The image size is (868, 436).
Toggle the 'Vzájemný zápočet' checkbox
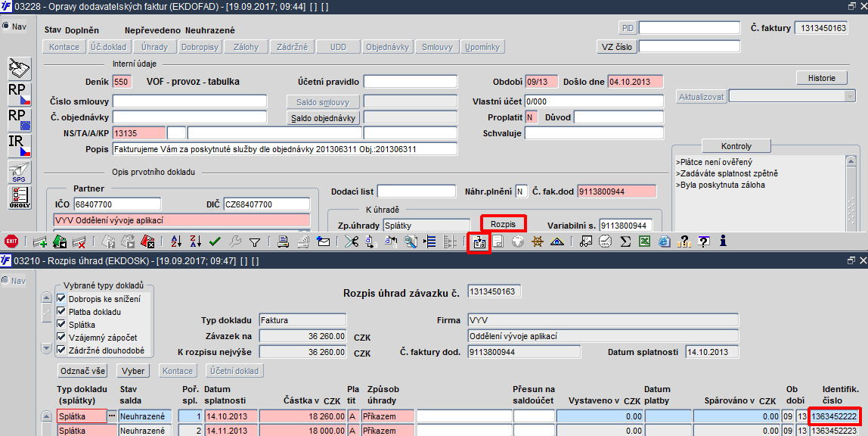61,337
